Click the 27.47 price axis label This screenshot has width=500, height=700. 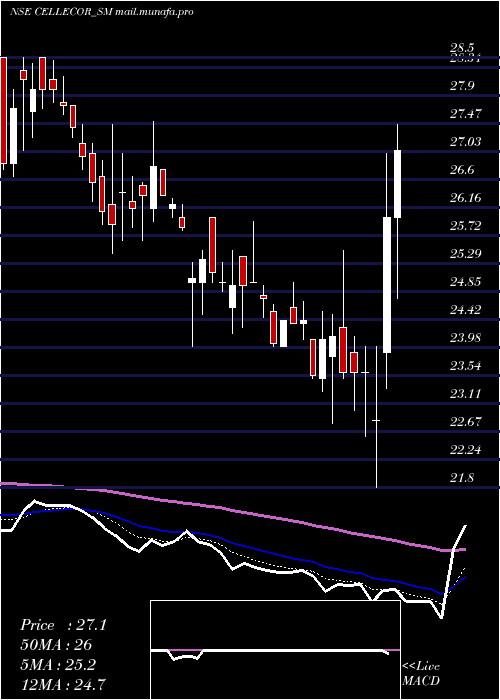coord(466,114)
